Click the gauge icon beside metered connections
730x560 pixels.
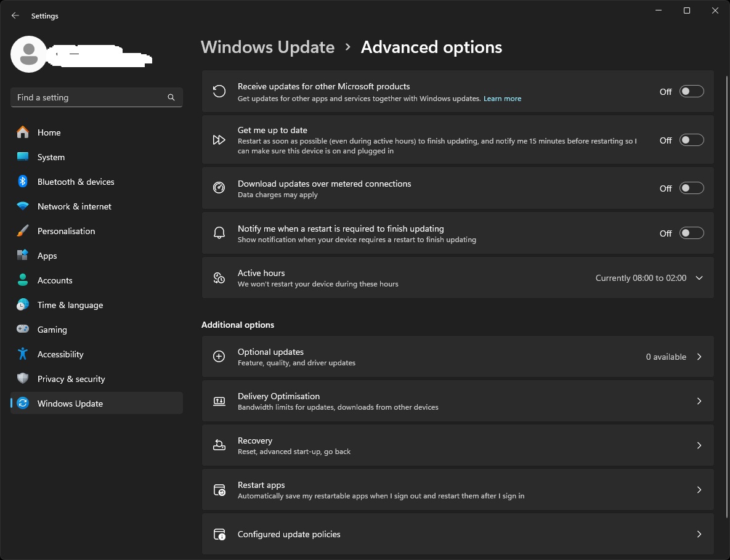click(219, 188)
